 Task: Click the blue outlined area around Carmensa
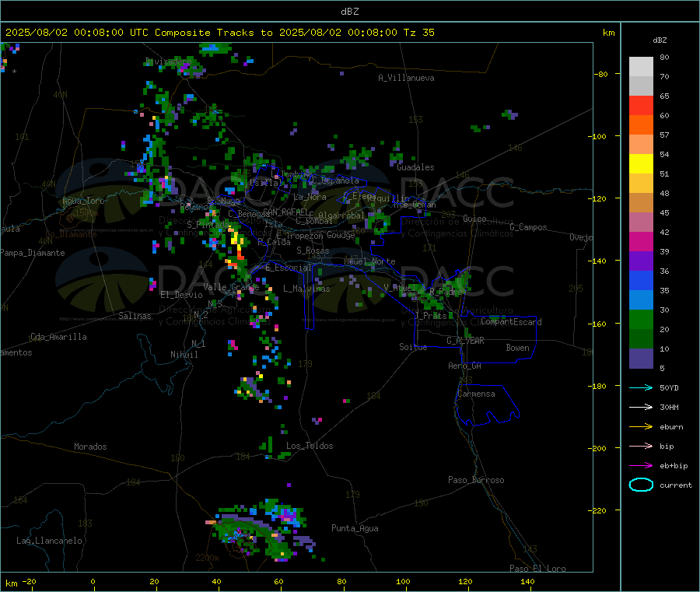pos(487,405)
